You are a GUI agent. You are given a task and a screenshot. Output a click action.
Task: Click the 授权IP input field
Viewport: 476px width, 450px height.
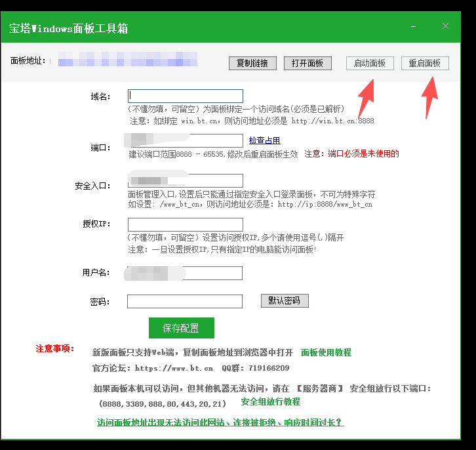click(186, 224)
